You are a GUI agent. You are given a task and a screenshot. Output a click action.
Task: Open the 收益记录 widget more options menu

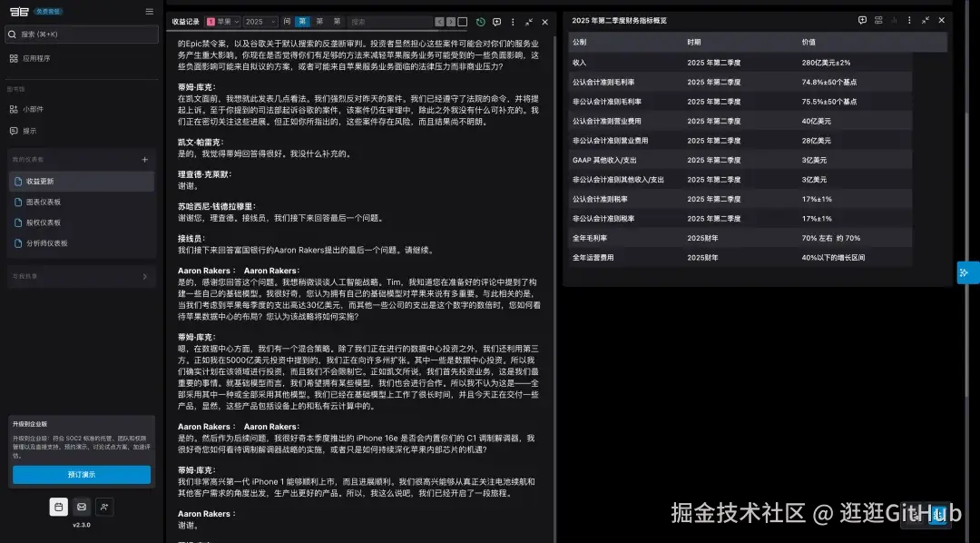point(513,22)
